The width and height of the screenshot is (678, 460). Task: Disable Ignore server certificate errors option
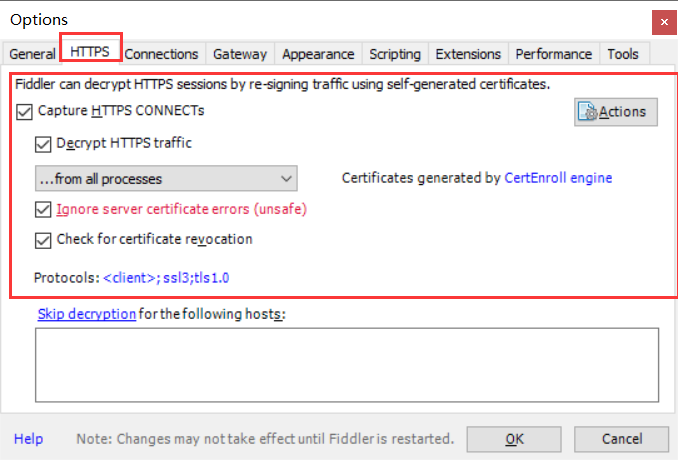42,210
